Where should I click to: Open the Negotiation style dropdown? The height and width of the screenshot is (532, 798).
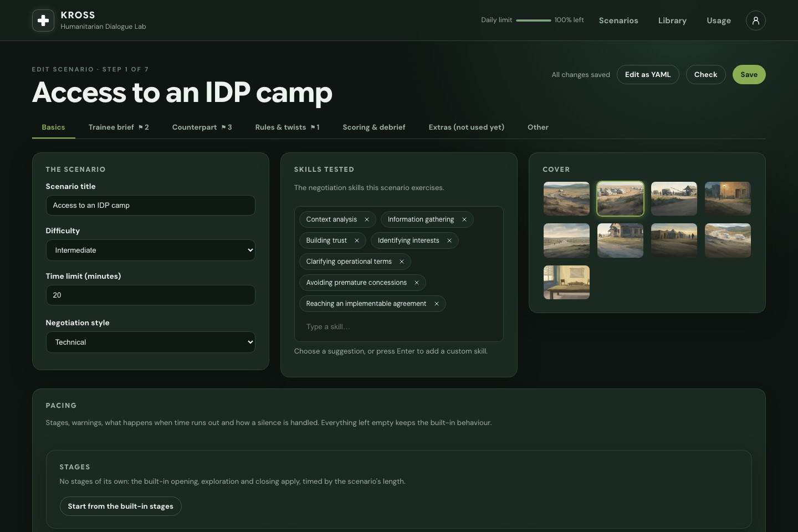point(151,342)
